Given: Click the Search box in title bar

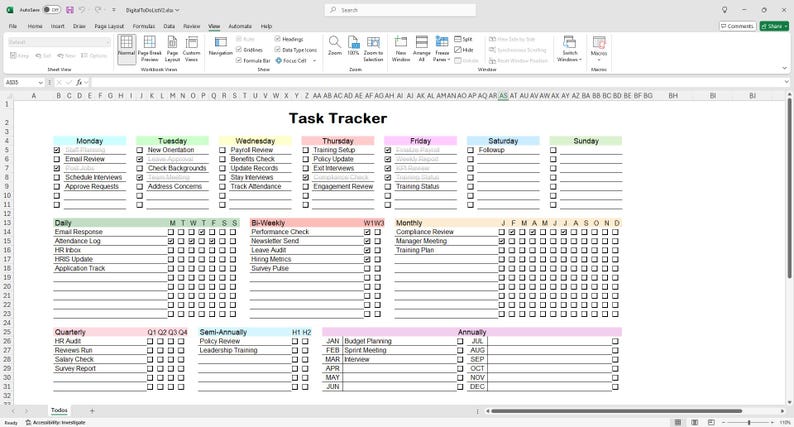Looking at the screenshot, I should pyautogui.click(x=400, y=10).
